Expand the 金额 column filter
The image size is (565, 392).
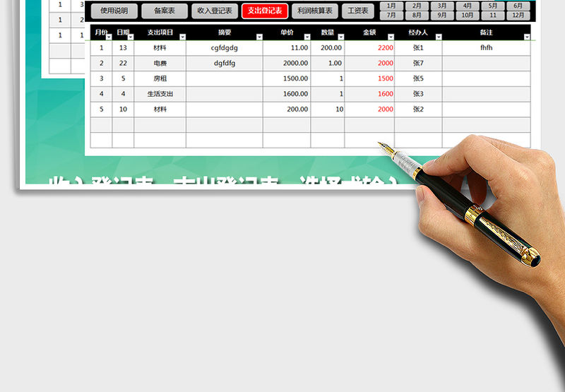pyautogui.click(x=391, y=37)
